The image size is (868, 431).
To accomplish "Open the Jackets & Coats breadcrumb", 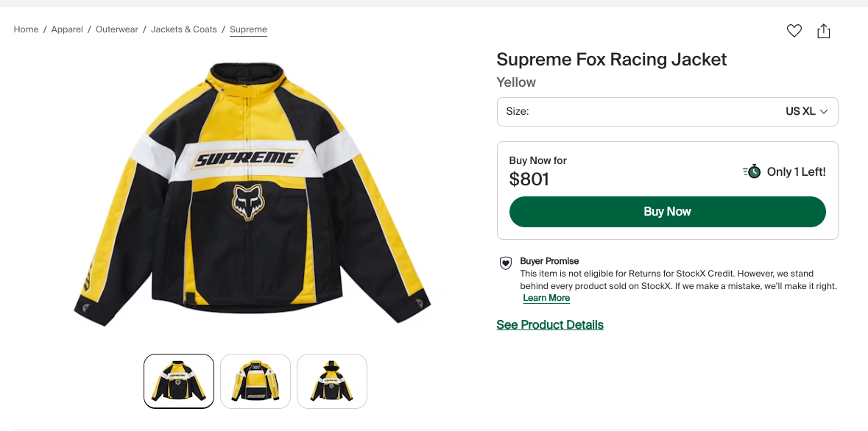I will point(183,29).
